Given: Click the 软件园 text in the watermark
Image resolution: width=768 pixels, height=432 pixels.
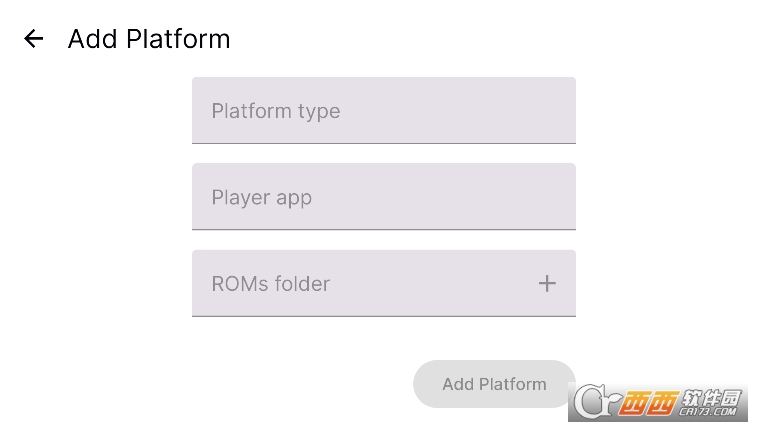Looking at the screenshot, I should (710, 397).
